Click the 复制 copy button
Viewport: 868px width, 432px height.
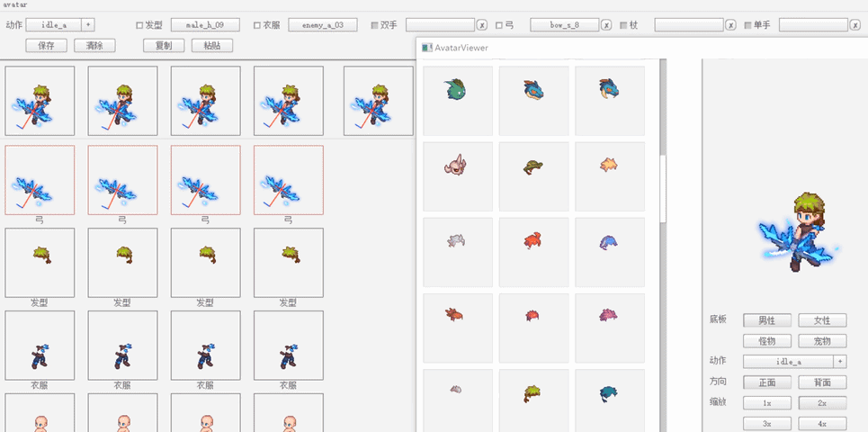[x=164, y=45]
